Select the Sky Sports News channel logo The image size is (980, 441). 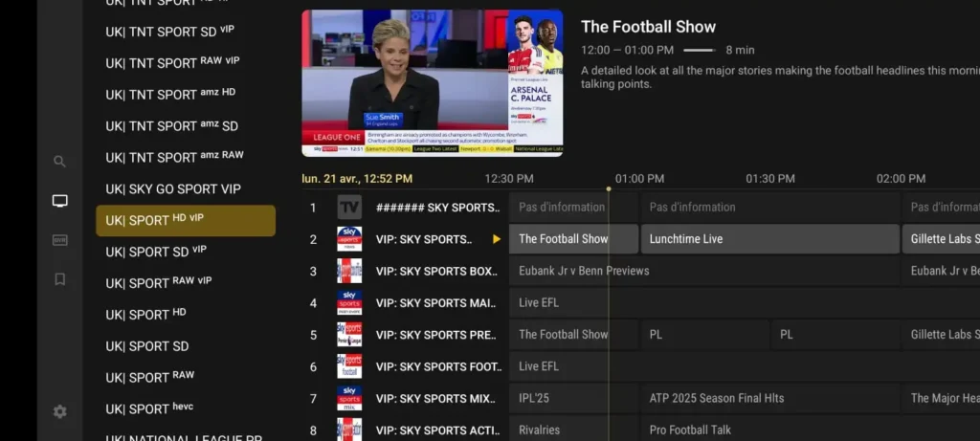click(x=349, y=239)
